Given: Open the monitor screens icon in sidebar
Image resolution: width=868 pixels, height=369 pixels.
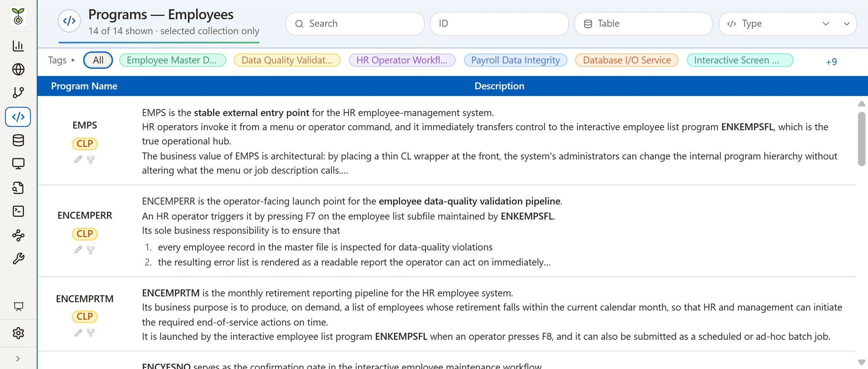Looking at the screenshot, I should pyautogui.click(x=18, y=164).
